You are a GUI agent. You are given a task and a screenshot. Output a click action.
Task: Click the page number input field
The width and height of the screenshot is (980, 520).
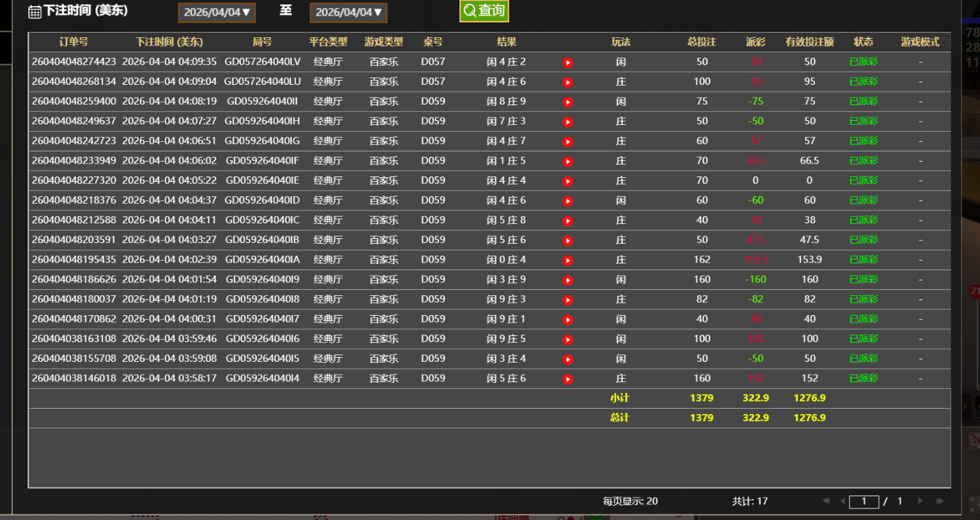point(864,502)
